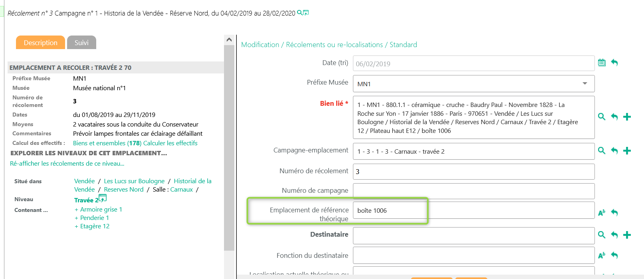Image resolution: width=644 pixels, height=279 pixels.
Task: Click magnifier icon next to the récolement title
Action: 300,13
